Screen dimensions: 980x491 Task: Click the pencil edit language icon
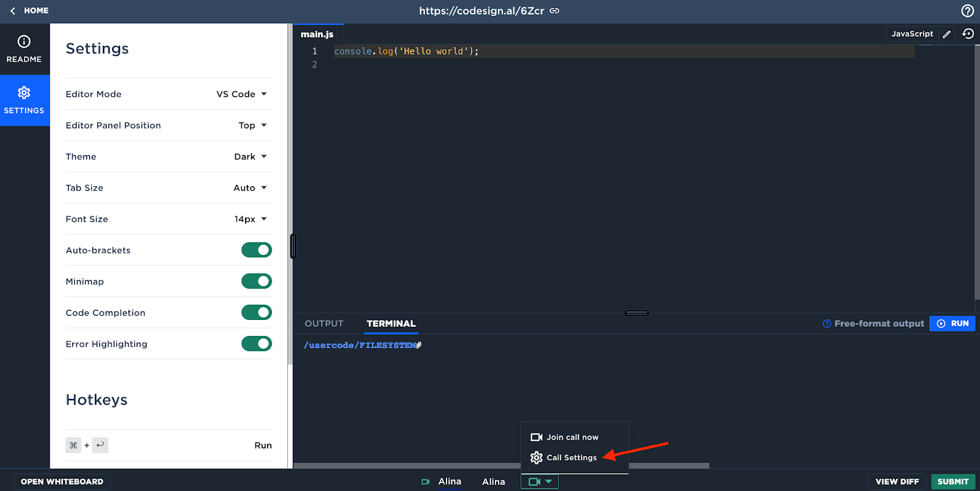[x=947, y=34]
